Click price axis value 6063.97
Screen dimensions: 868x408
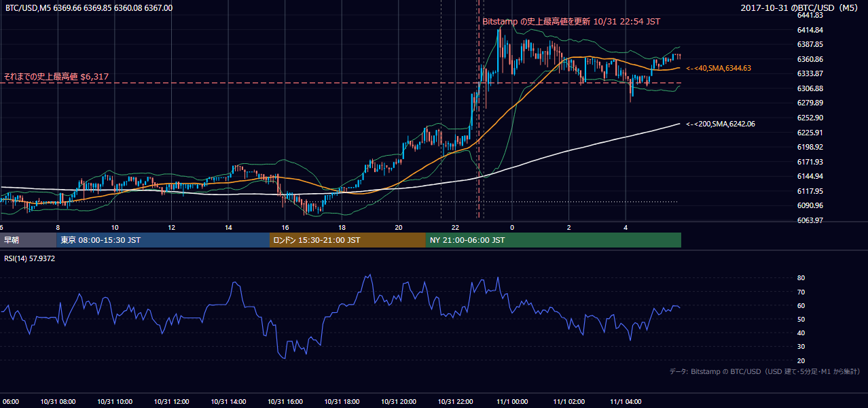(x=810, y=220)
